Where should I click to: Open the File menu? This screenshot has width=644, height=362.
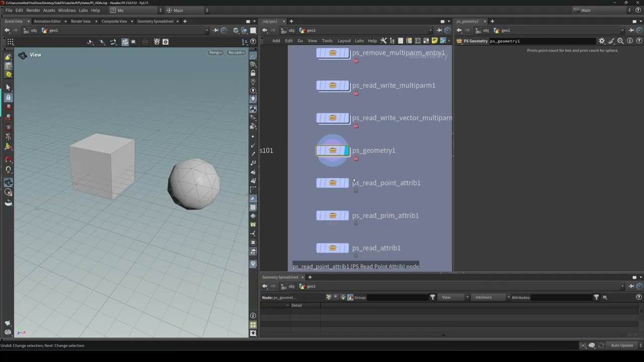pyautogui.click(x=9, y=10)
